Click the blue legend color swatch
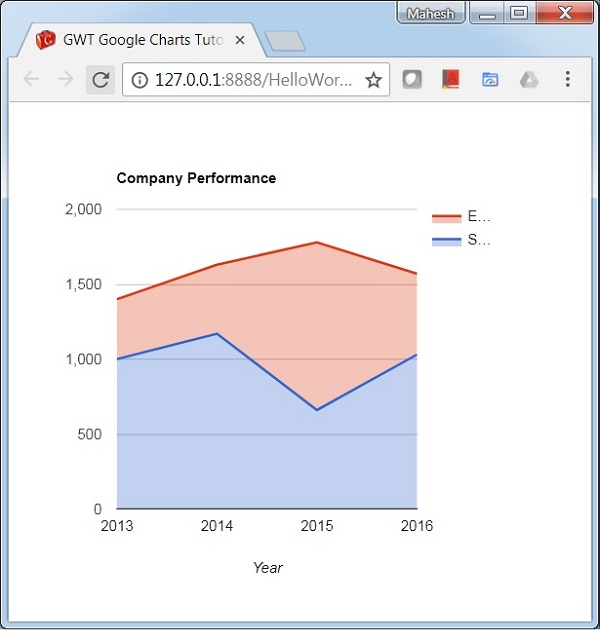This screenshot has width=600, height=641. pyautogui.click(x=446, y=241)
